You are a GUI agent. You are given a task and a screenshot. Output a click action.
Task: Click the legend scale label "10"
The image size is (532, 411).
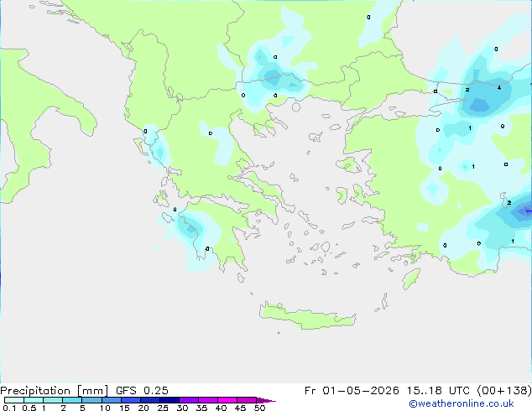tap(105, 408)
